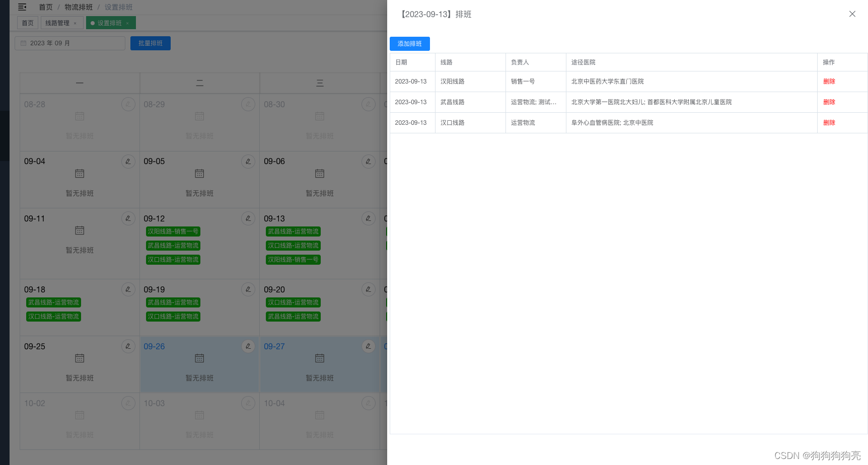Screen dimensions: 868x465
Task: Click the edit pencil icon on 09-05 cell
Action: click(x=248, y=161)
